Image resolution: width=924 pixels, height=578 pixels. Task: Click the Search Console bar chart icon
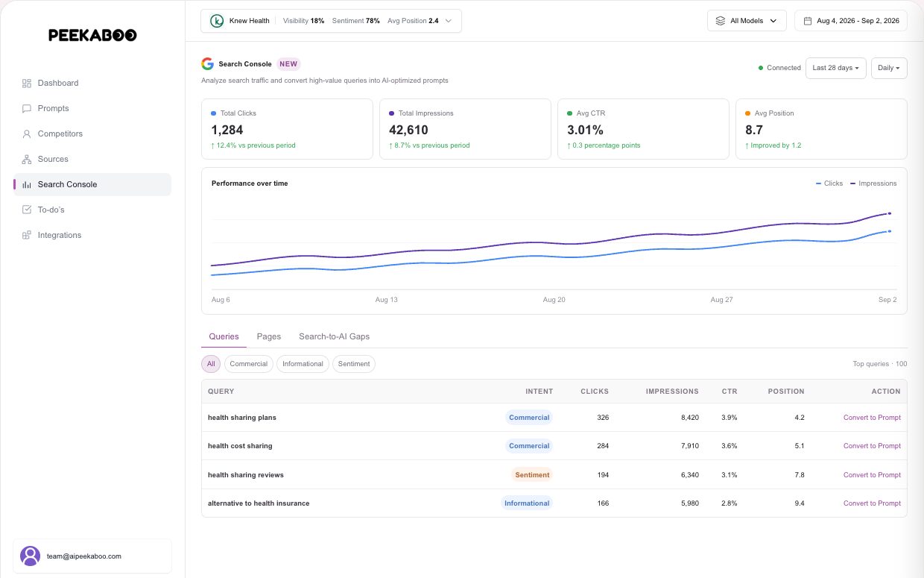(27, 184)
